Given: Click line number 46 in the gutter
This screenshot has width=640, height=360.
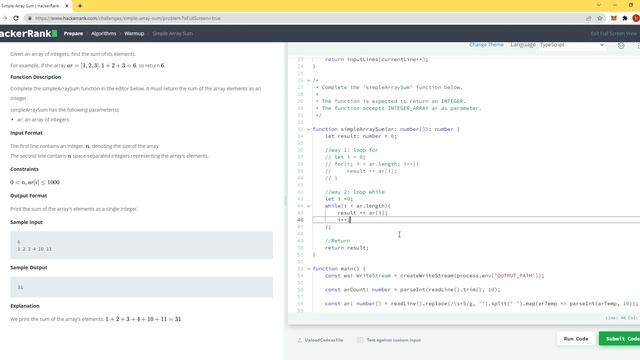Looking at the screenshot, I should pos(300,220).
